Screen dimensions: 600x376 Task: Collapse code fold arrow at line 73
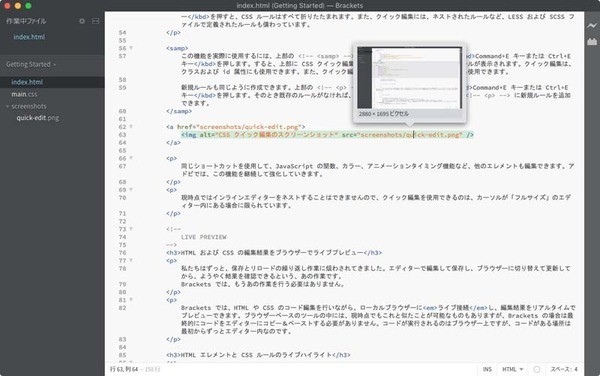point(131,229)
